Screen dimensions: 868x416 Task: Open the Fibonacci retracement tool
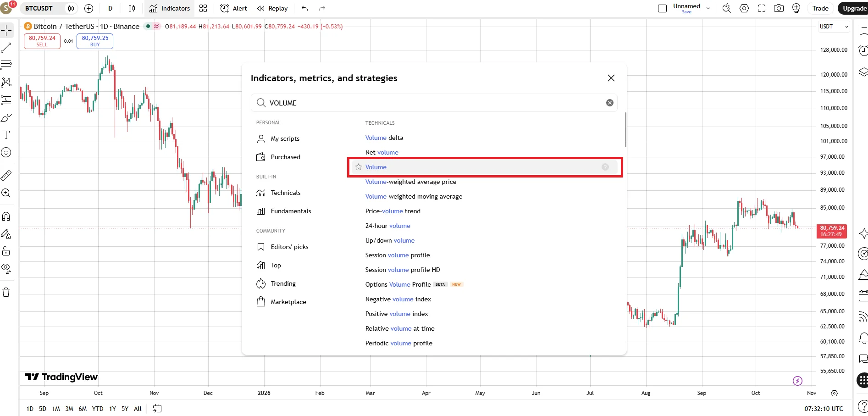point(6,65)
